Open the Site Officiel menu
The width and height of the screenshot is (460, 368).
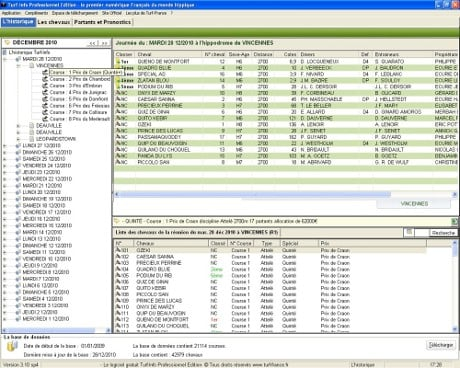point(112,13)
